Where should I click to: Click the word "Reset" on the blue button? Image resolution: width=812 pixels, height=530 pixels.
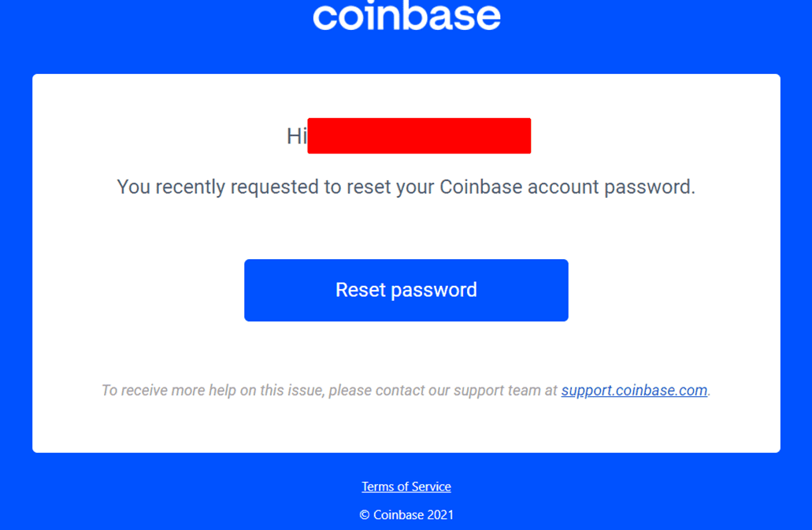(x=361, y=290)
